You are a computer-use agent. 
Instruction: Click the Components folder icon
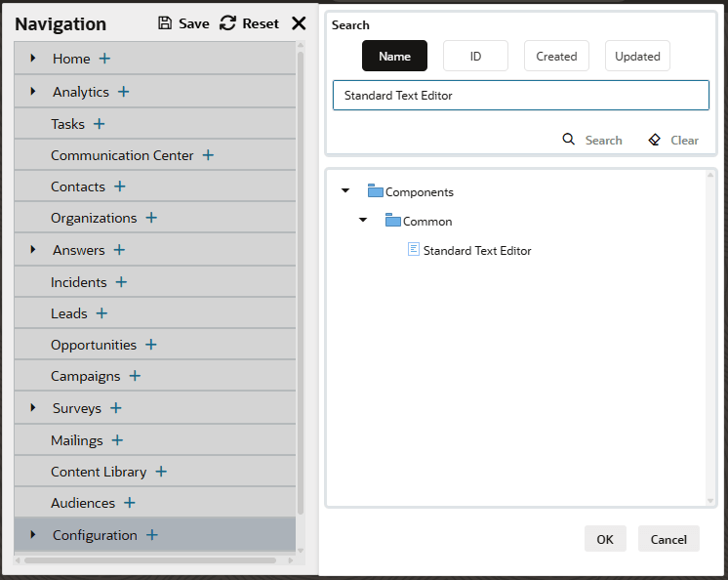tap(375, 190)
